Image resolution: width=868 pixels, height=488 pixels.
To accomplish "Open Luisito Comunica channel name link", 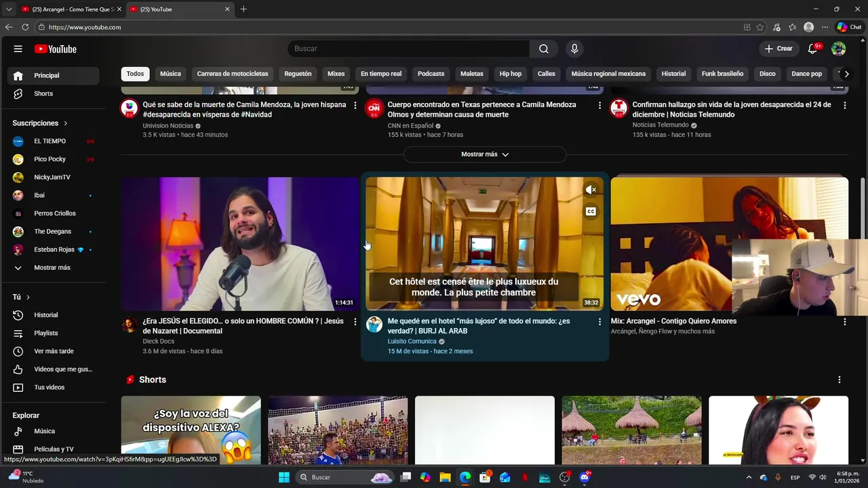I will pyautogui.click(x=412, y=342).
